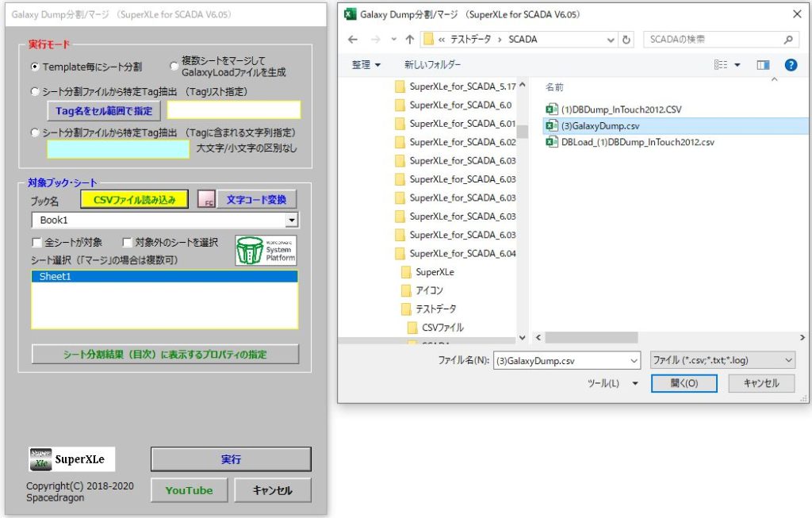Viewport: 812px width, 518px height.
Task: Open the file name history dropdown
Action: click(634, 360)
